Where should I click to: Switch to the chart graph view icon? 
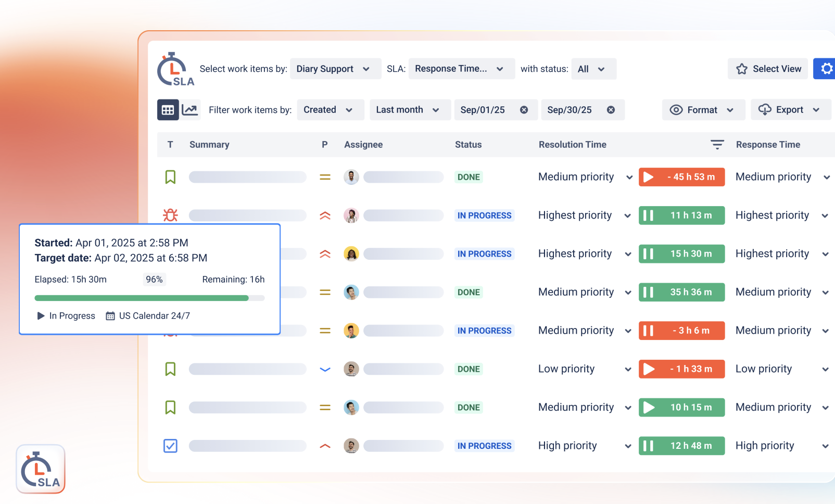(x=190, y=110)
